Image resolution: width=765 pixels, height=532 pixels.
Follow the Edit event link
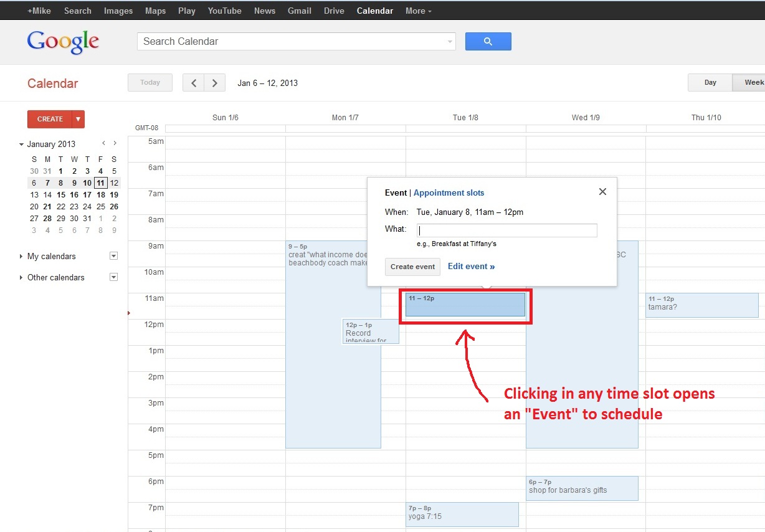click(x=471, y=266)
